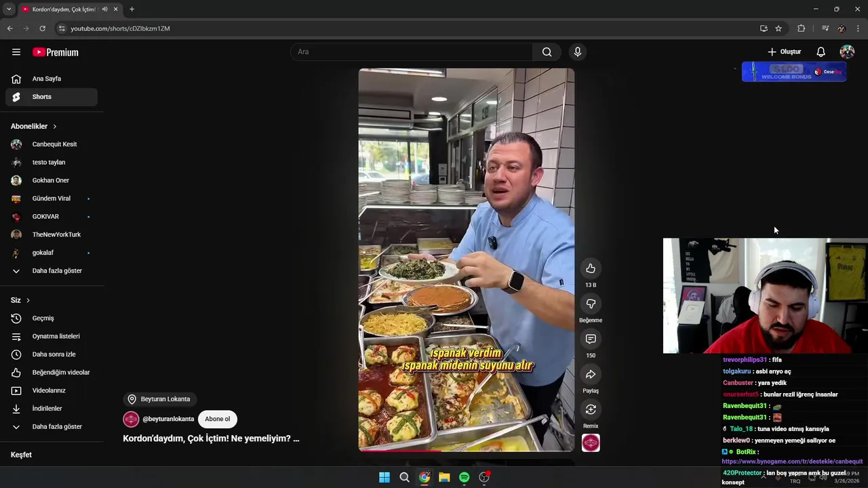
Task: Open Daha sonra izle list
Action: pyautogui.click(x=52, y=354)
